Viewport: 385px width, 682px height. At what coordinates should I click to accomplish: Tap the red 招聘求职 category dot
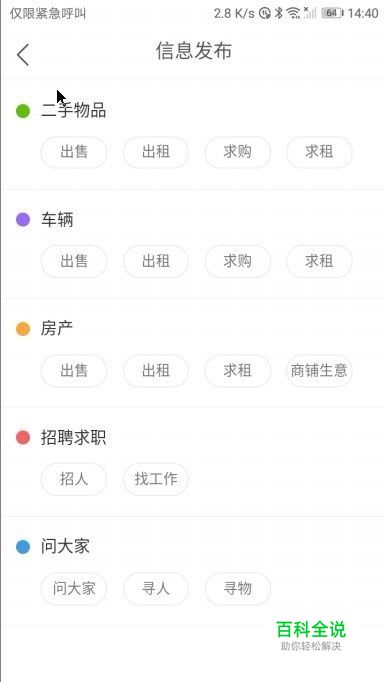[x=23, y=437]
